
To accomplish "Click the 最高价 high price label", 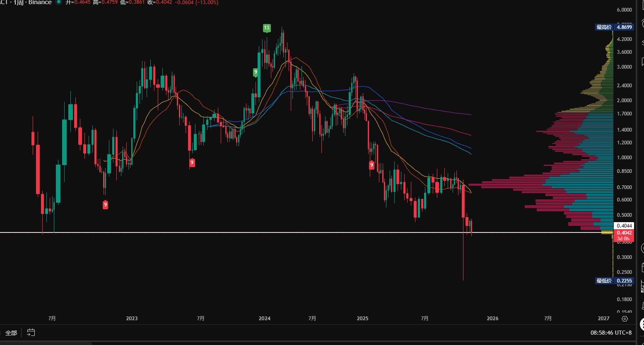I will click(x=604, y=27).
